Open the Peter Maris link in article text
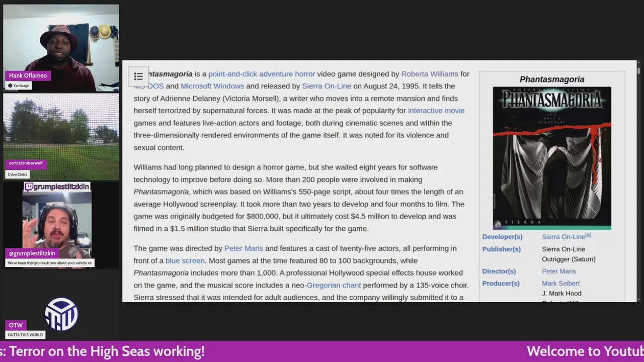The height and width of the screenshot is (362, 644). point(244,248)
